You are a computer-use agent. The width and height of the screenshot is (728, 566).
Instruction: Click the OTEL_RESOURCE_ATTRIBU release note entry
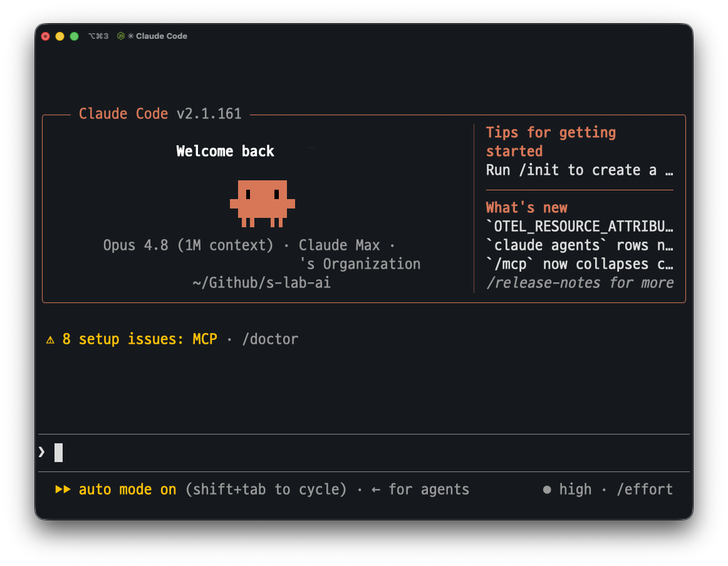click(580, 227)
